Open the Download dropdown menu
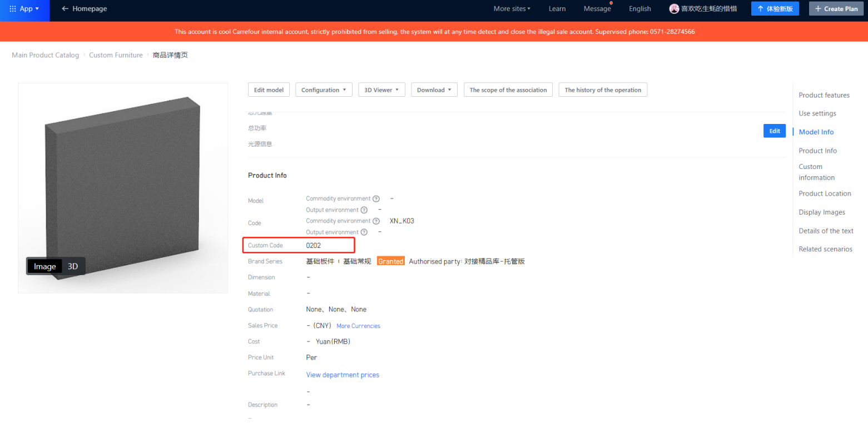Image resolution: width=868 pixels, height=443 pixels. click(434, 90)
